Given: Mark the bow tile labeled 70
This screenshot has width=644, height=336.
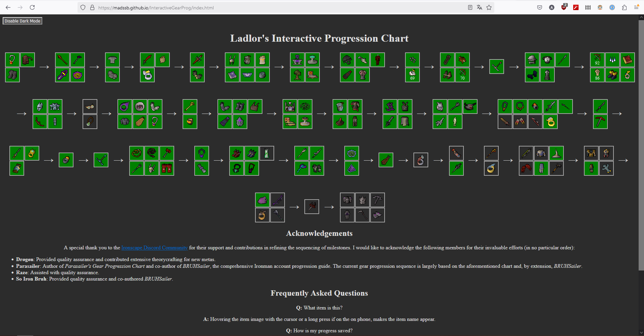Looking at the screenshot, I should coord(462,75).
